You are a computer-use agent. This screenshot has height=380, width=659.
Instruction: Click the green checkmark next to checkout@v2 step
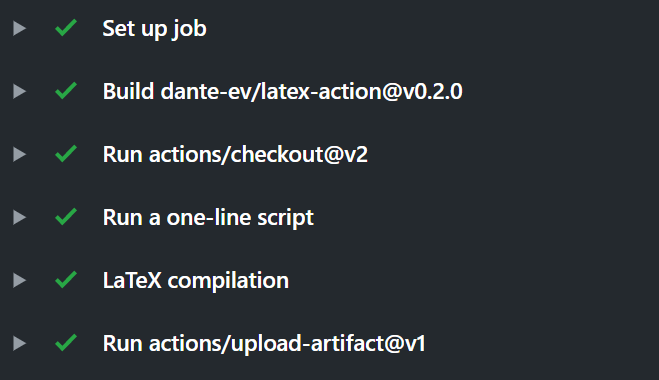click(x=66, y=154)
